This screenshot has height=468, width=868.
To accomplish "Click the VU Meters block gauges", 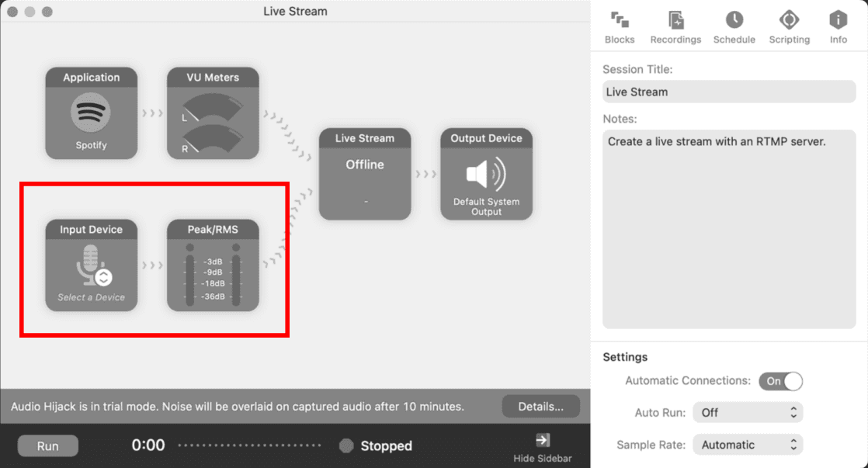I will click(213, 123).
